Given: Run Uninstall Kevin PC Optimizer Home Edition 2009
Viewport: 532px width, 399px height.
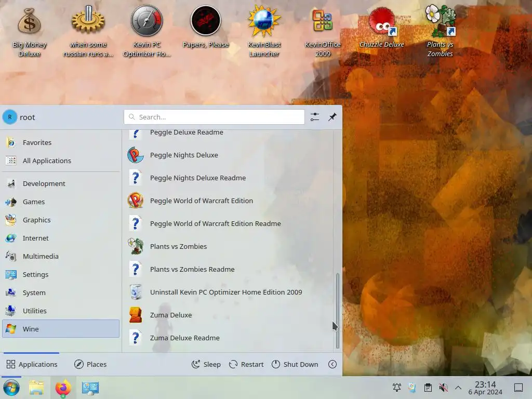Looking at the screenshot, I should click(x=228, y=292).
